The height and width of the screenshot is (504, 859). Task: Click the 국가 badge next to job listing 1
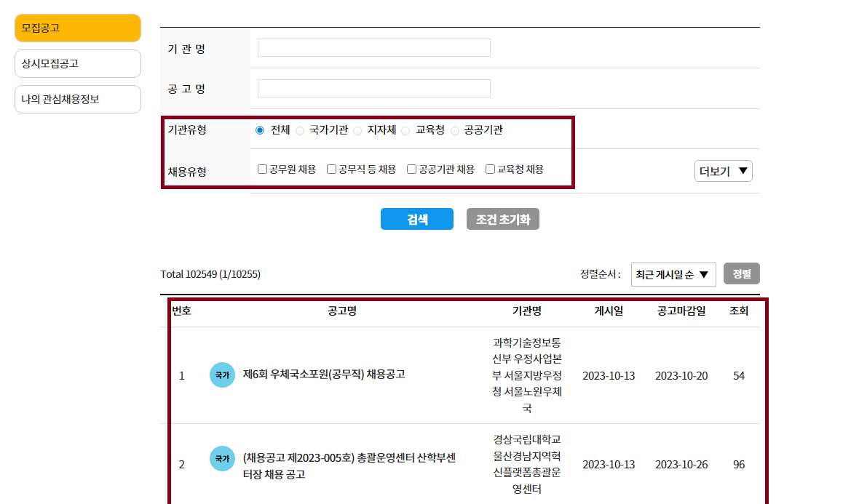pos(222,375)
